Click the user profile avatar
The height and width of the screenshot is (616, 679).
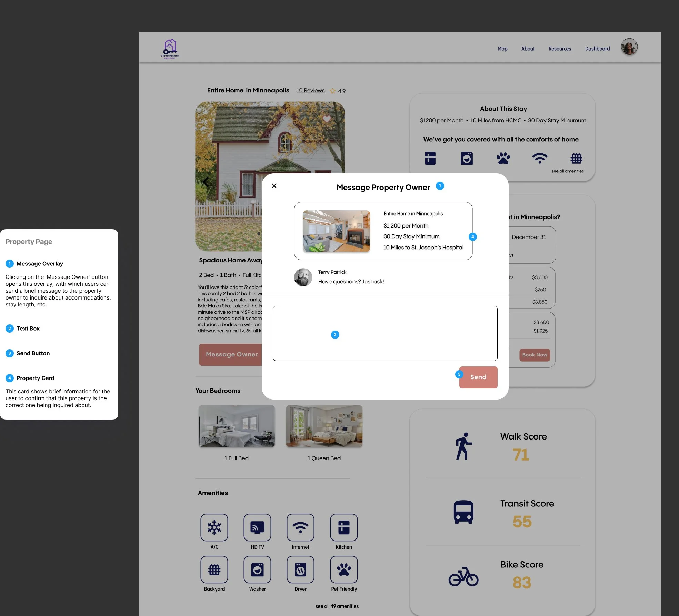[629, 47]
